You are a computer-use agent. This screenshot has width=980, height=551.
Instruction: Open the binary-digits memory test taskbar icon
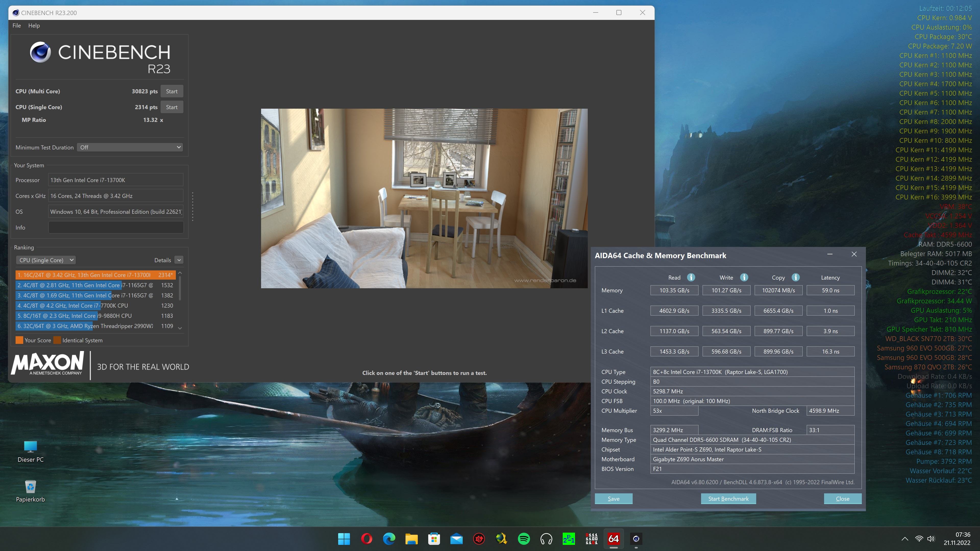pyautogui.click(x=591, y=539)
